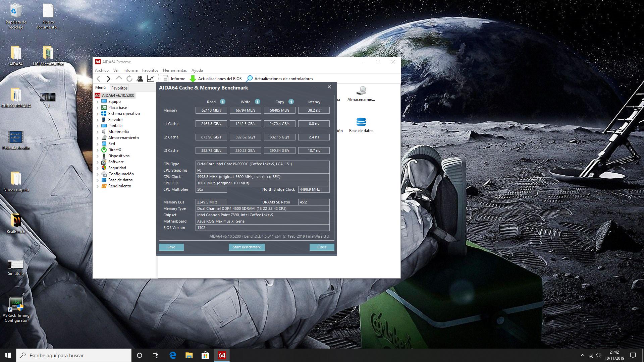Click the forward navigation arrow in toolbar

tap(108, 79)
